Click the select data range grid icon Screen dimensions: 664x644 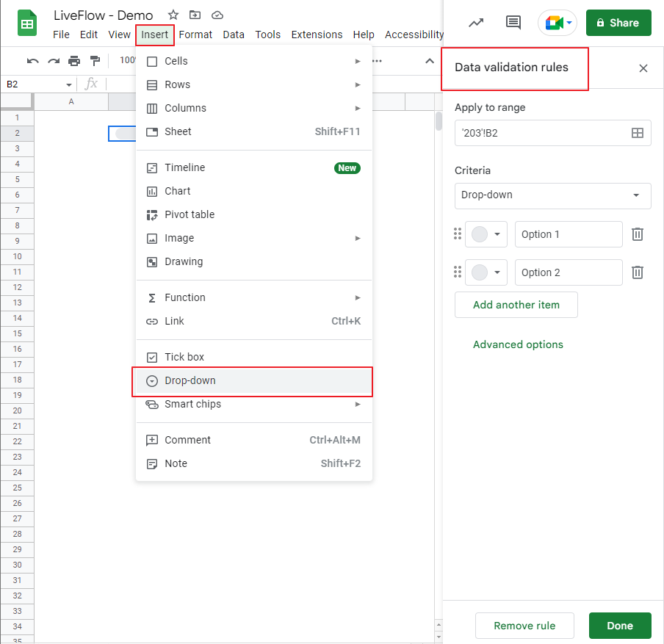[637, 133]
